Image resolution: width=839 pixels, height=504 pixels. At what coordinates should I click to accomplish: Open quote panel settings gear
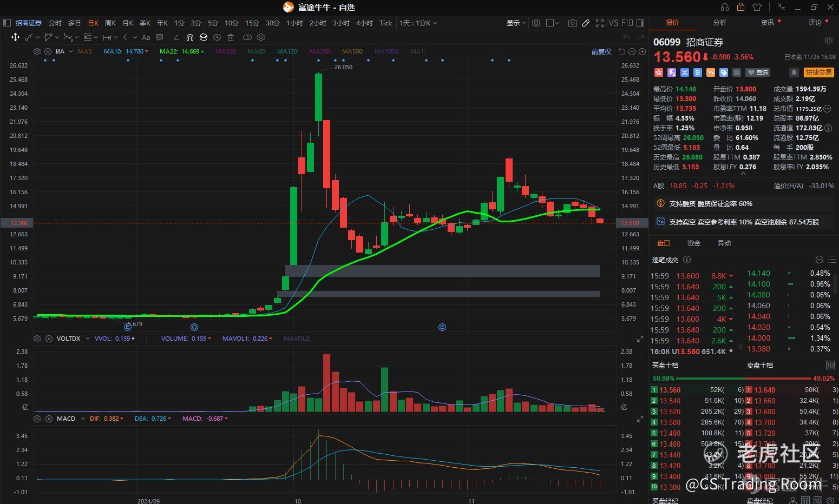click(x=828, y=41)
